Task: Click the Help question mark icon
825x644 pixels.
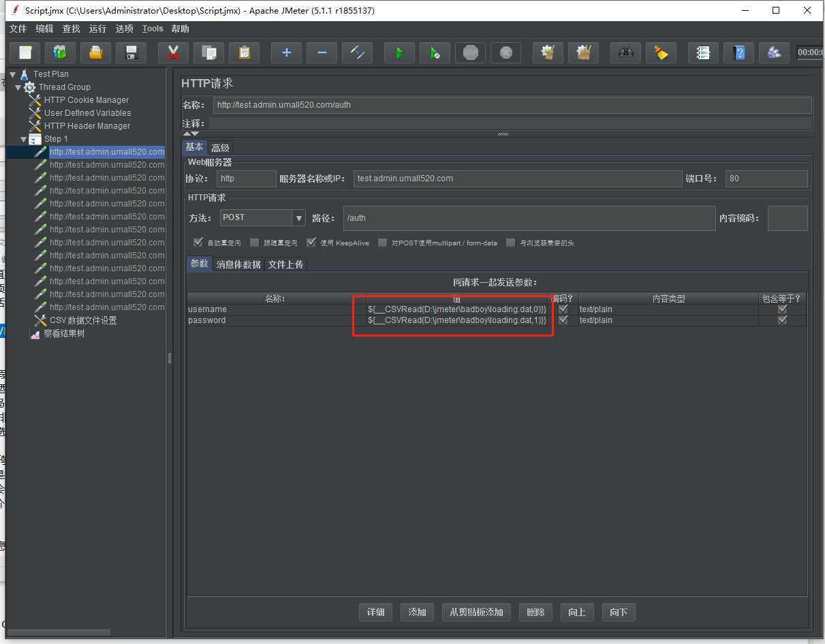Action: click(738, 52)
